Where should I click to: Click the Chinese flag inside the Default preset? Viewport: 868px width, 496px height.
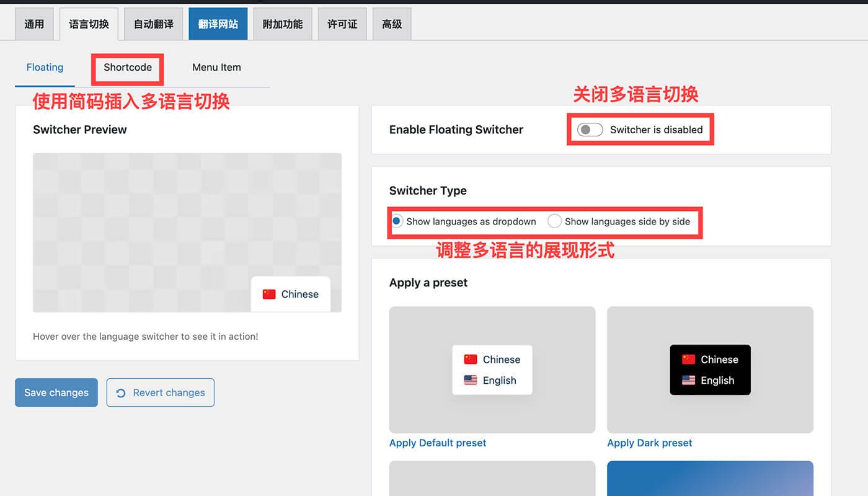click(x=471, y=359)
